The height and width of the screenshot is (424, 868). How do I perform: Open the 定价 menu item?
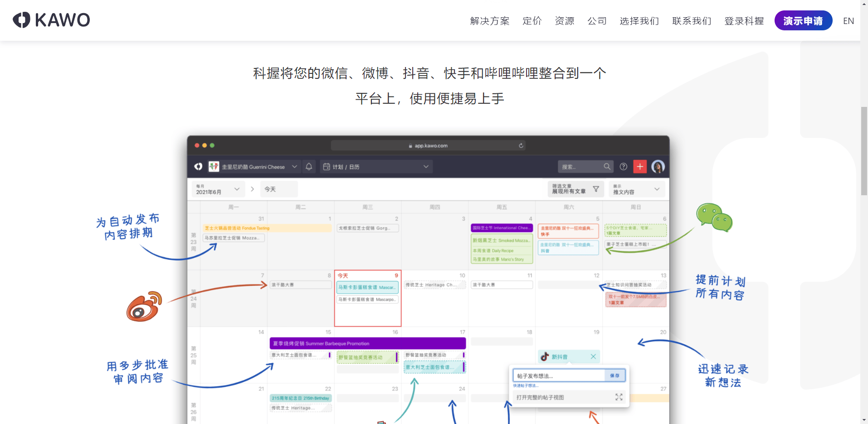coord(532,21)
